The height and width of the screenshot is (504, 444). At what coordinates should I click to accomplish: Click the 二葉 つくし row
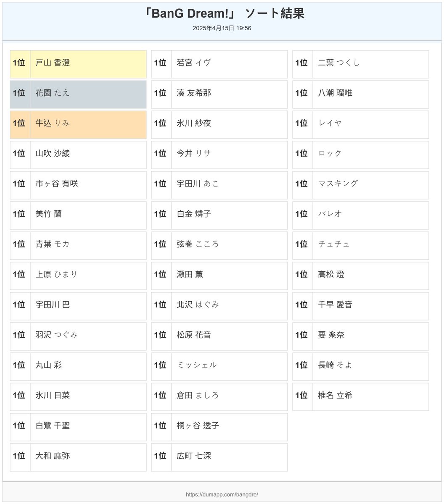point(361,64)
